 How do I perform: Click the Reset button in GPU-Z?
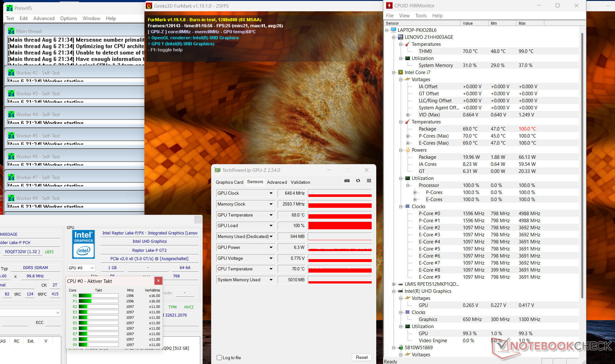(362, 357)
